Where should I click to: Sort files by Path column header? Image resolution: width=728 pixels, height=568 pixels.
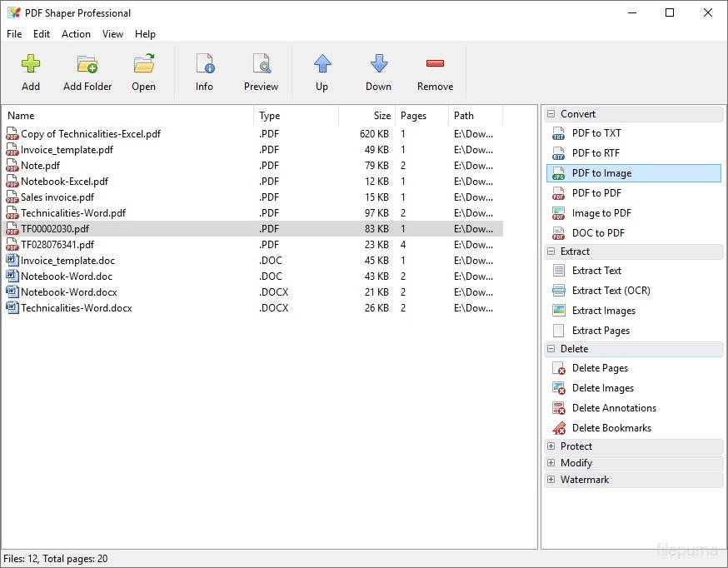pyautogui.click(x=476, y=116)
